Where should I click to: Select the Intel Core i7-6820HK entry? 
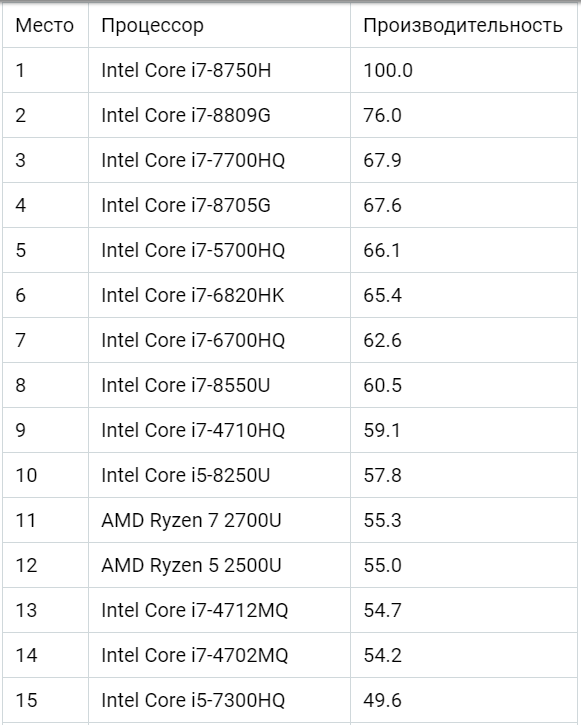click(219, 295)
